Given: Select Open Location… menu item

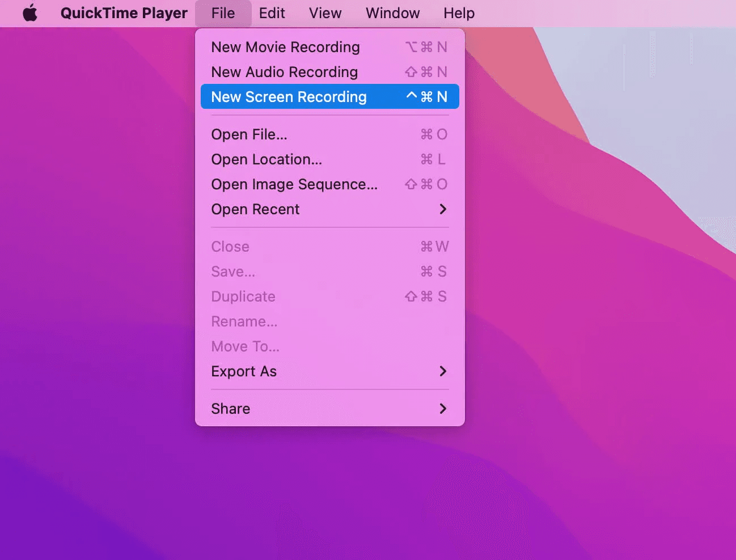Looking at the screenshot, I should tap(329, 159).
